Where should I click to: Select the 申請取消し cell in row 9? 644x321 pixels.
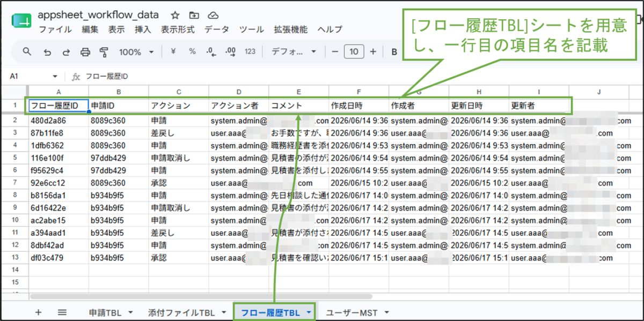click(x=179, y=207)
